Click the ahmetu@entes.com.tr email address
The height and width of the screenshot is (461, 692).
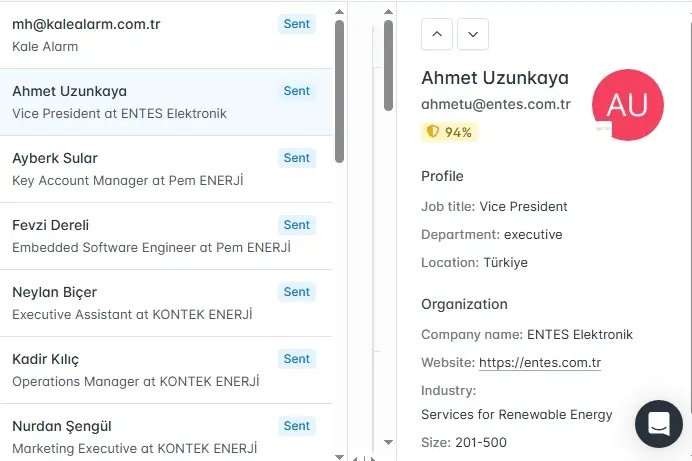(x=496, y=104)
